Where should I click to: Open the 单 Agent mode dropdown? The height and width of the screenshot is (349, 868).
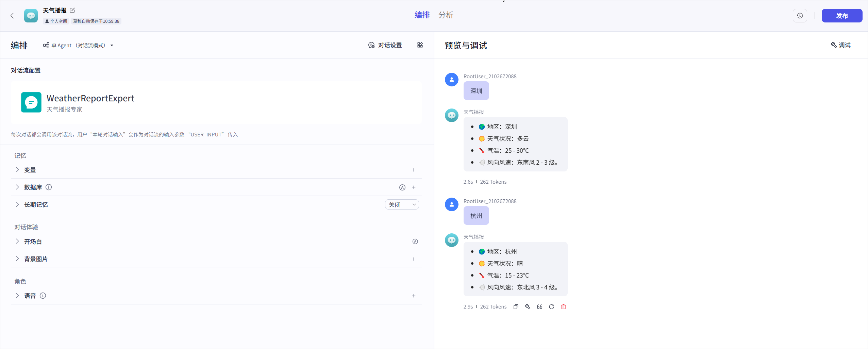coord(78,45)
